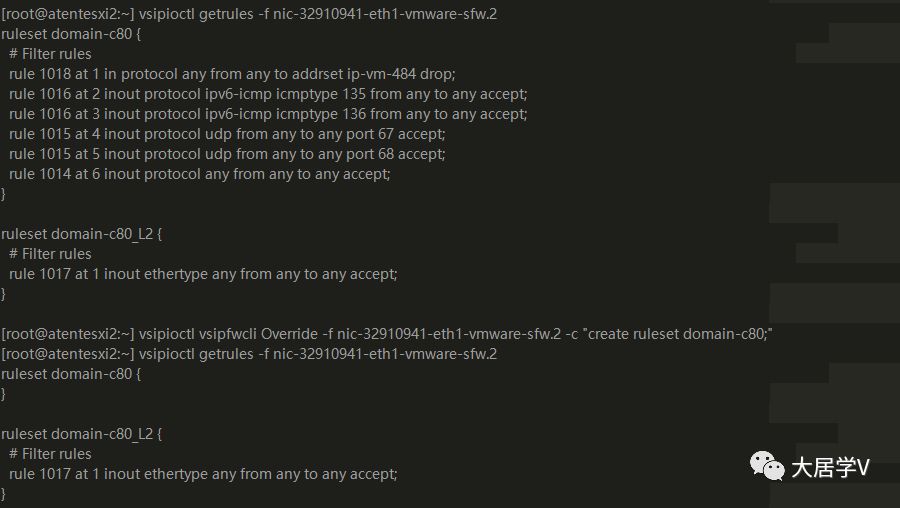Click rule 1016 icmptype 135 line

pos(268,94)
